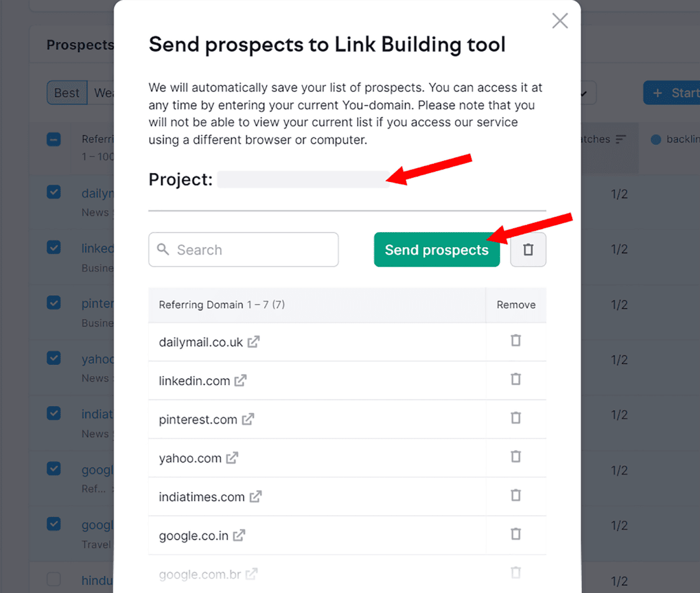
Task: Toggle the select-all checkbox in the table header
Action: (54, 139)
